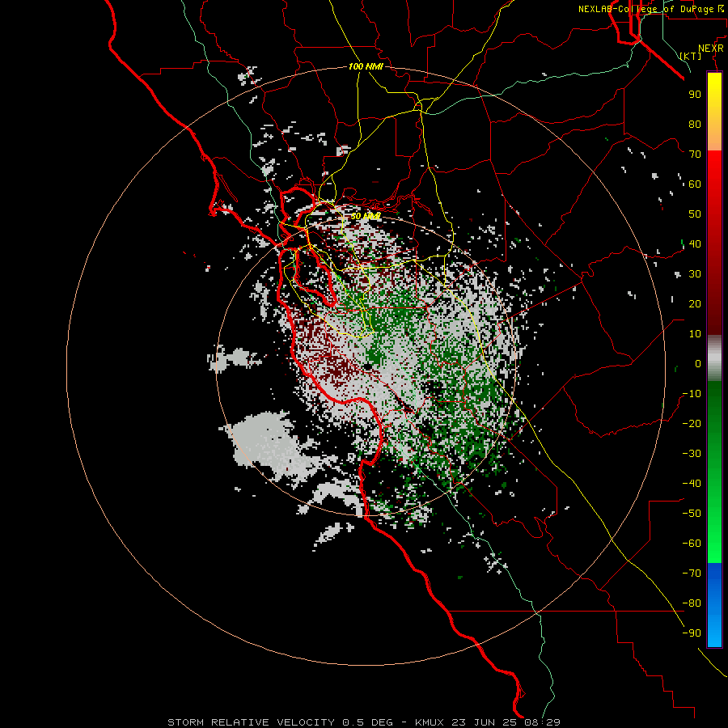Screen dimensions: 728x728
Task: Click the color scale value -40
Action: [x=692, y=484]
